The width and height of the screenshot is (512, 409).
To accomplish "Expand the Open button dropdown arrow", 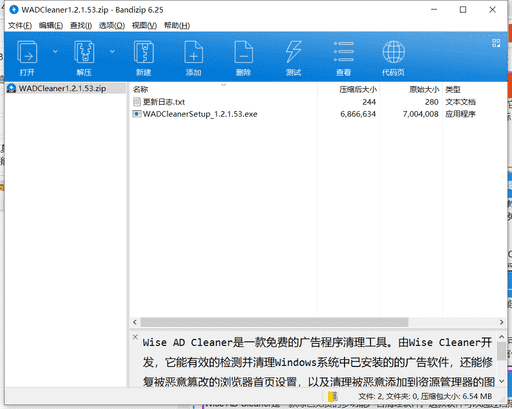I will pos(55,51).
